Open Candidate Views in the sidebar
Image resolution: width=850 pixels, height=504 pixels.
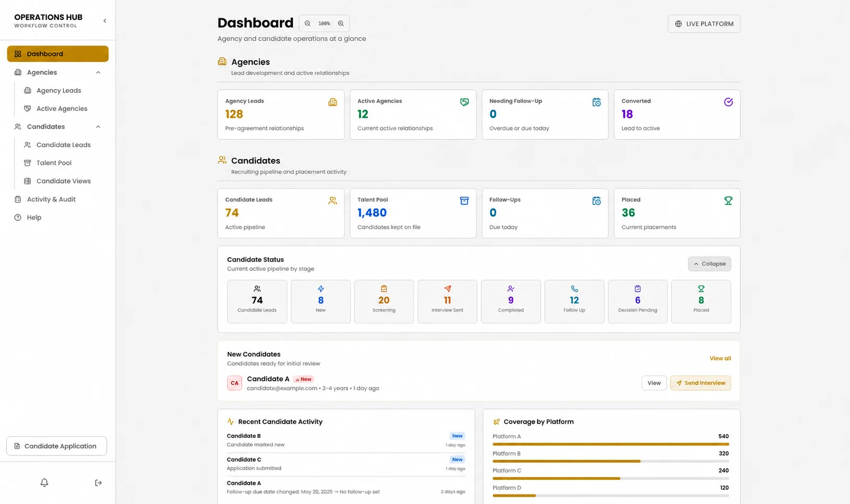coord(63,181)
